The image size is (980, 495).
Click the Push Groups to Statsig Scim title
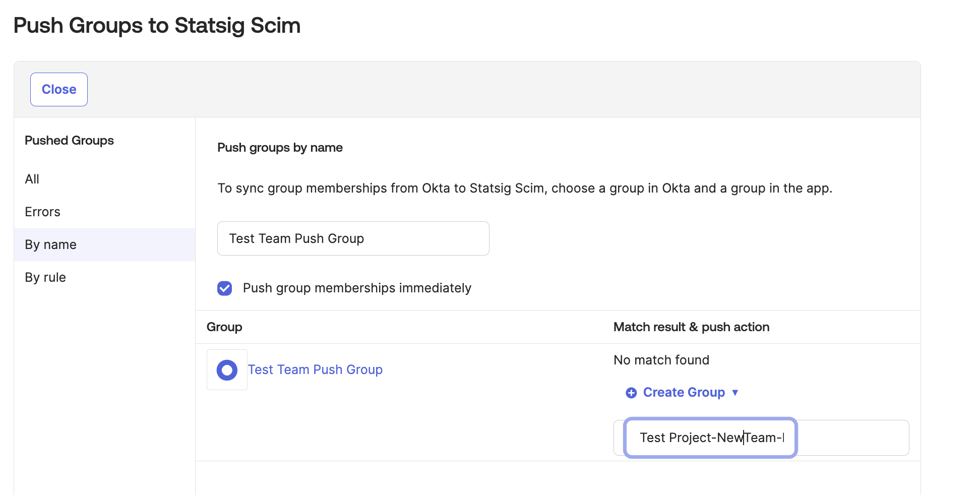(157, 25)
